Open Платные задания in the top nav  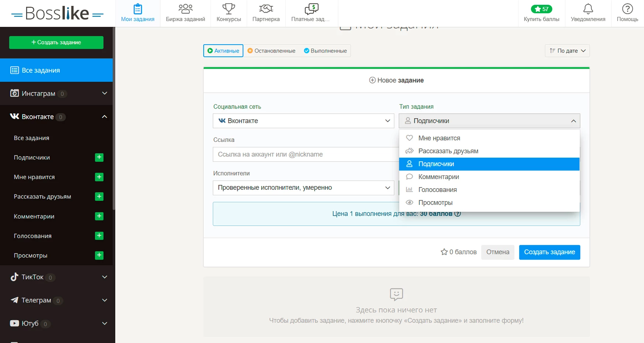(x=311, y=13)
